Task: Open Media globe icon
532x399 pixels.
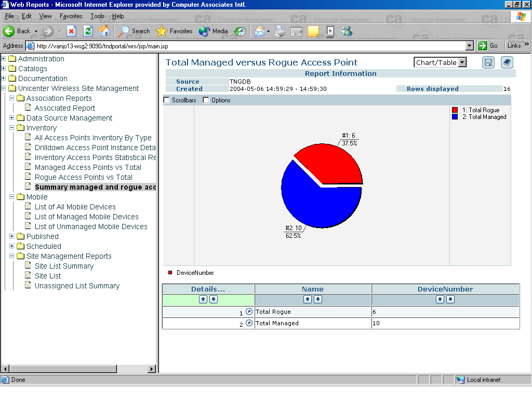Action: [214, 31]
